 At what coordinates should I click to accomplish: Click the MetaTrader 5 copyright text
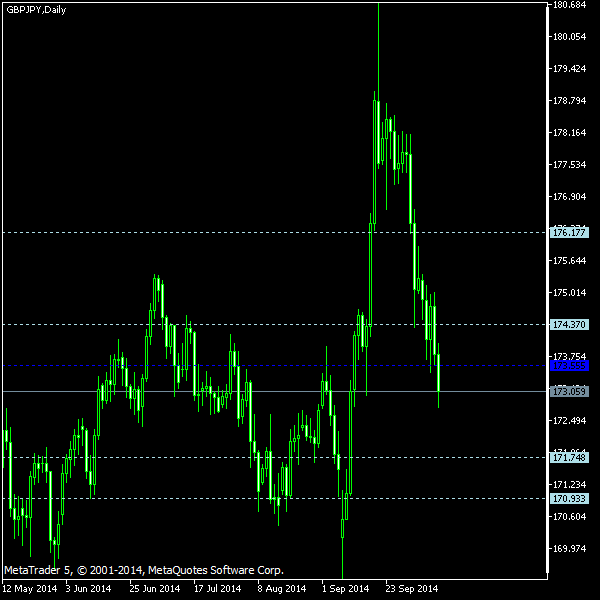(x=144, y=570)
